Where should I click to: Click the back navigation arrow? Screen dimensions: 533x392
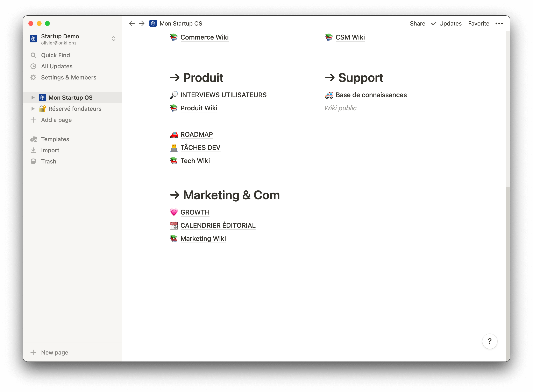click(x=132, y=23)
